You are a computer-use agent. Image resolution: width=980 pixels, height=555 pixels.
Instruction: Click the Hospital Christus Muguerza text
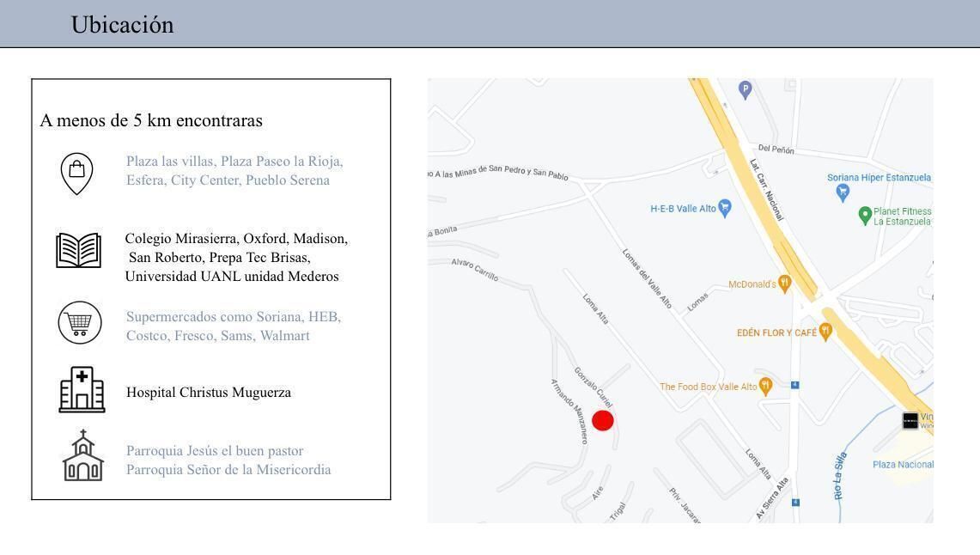(209, 393)
